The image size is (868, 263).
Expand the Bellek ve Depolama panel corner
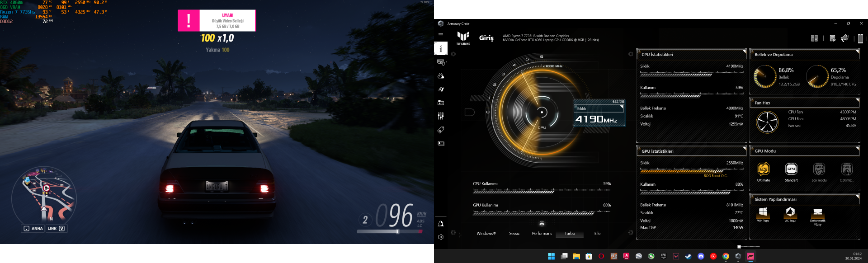(x=858, y=51)
